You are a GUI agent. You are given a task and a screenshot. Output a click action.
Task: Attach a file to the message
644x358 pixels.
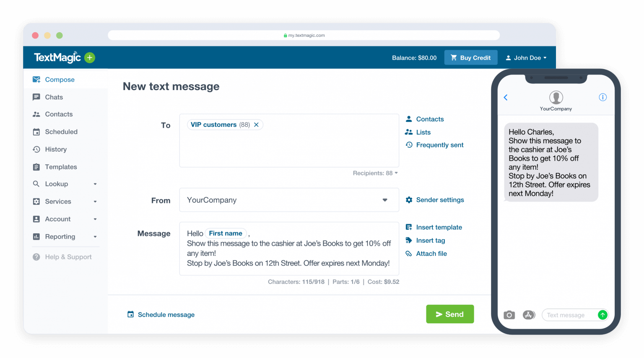tap(431, 253)
